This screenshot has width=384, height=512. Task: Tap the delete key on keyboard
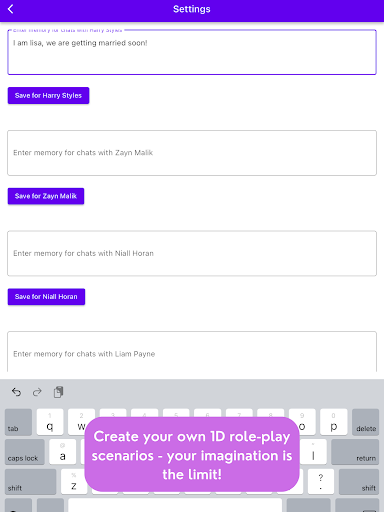365,422
